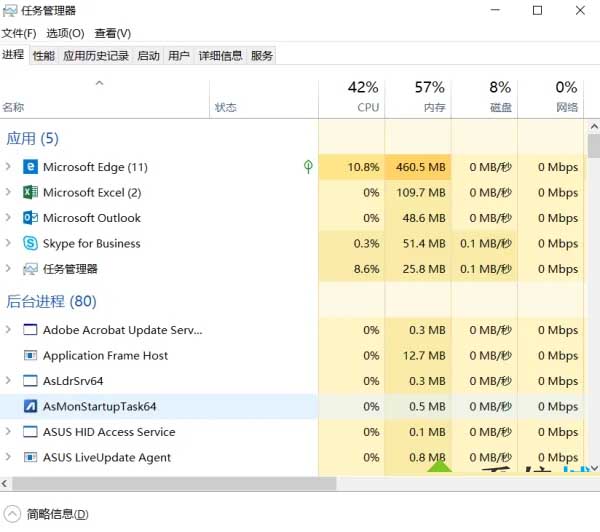Select the 应用 (5) group heading
This screenshot has height=532, width=600.
[x=33, y=138]
